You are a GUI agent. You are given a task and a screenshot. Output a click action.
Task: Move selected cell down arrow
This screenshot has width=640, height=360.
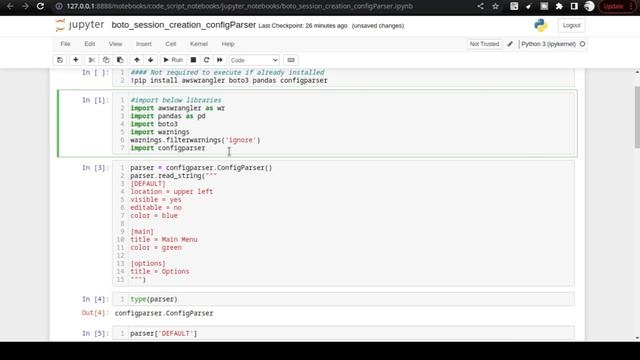[151, 60]
